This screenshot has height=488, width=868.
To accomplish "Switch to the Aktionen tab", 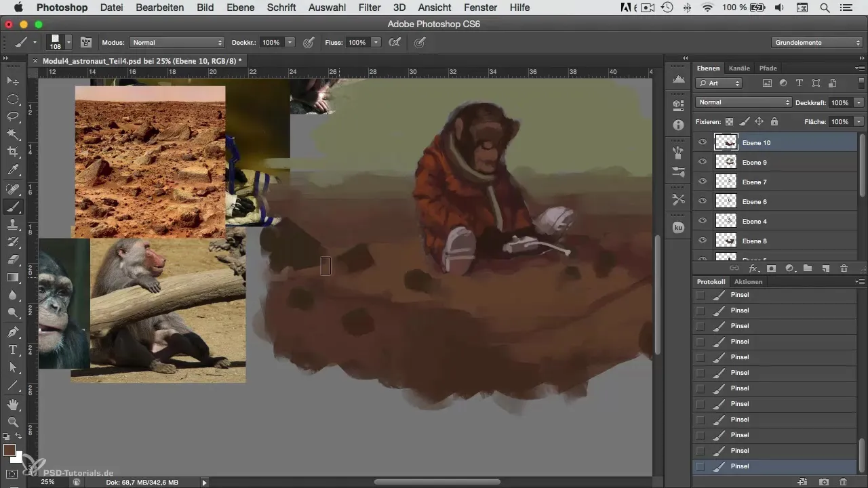I will click(x=748, y=281).
